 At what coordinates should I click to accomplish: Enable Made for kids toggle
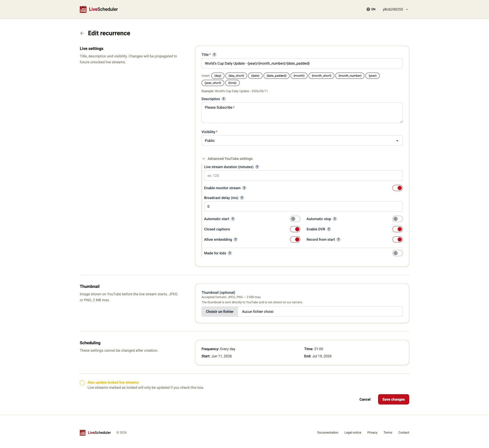click(x=397, y=253)
